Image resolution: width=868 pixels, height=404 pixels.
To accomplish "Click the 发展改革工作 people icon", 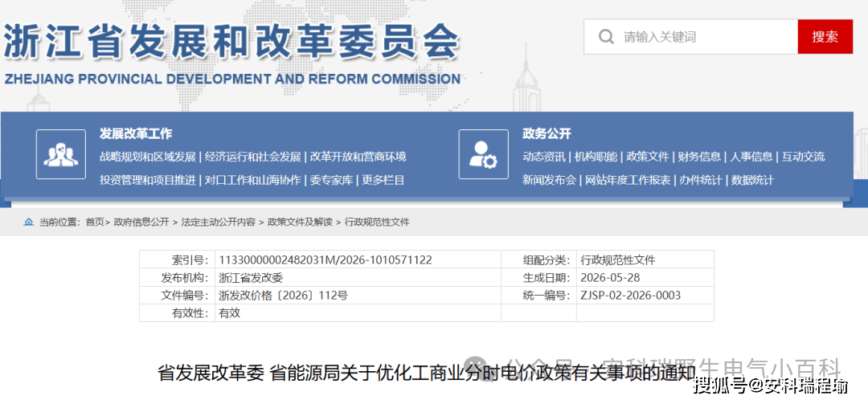I will coord(61,154).
